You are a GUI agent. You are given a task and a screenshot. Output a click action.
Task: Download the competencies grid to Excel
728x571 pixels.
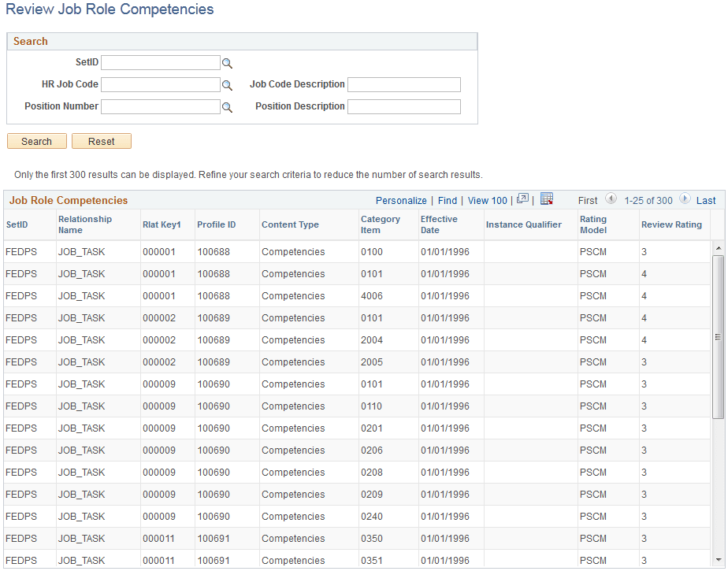point(547,199)
